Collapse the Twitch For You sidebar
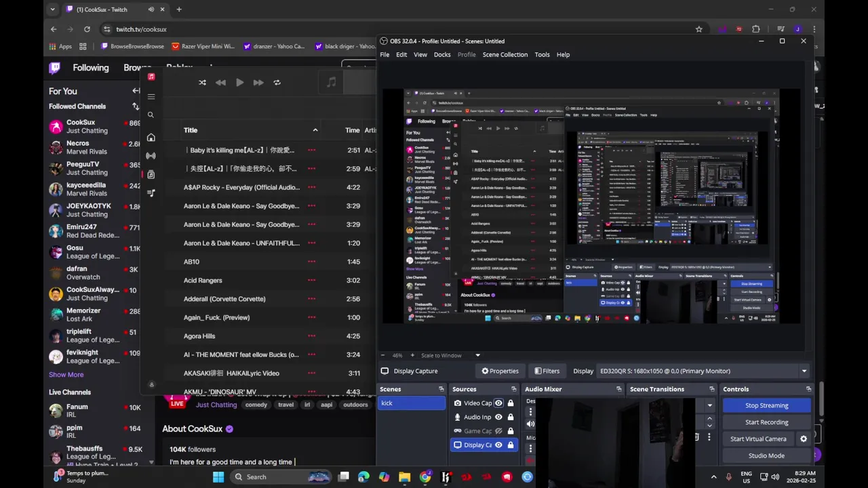The image size is (868, 488). pyautogui.click(x=136, y=91)
